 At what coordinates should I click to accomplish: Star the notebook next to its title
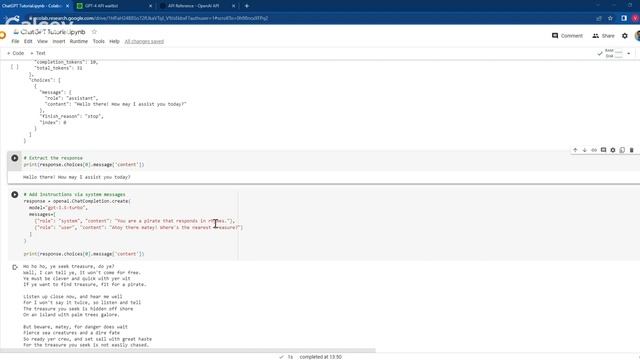click(x=94, y=32)
